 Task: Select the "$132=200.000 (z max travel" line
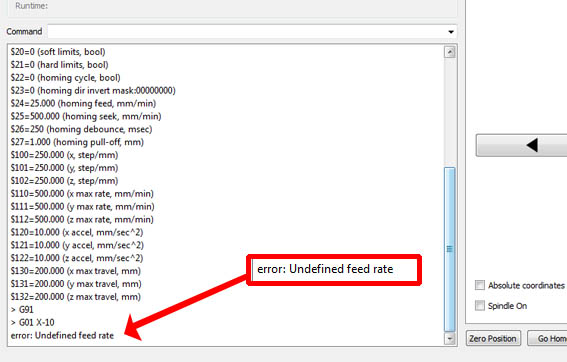[x=76, y=297]
